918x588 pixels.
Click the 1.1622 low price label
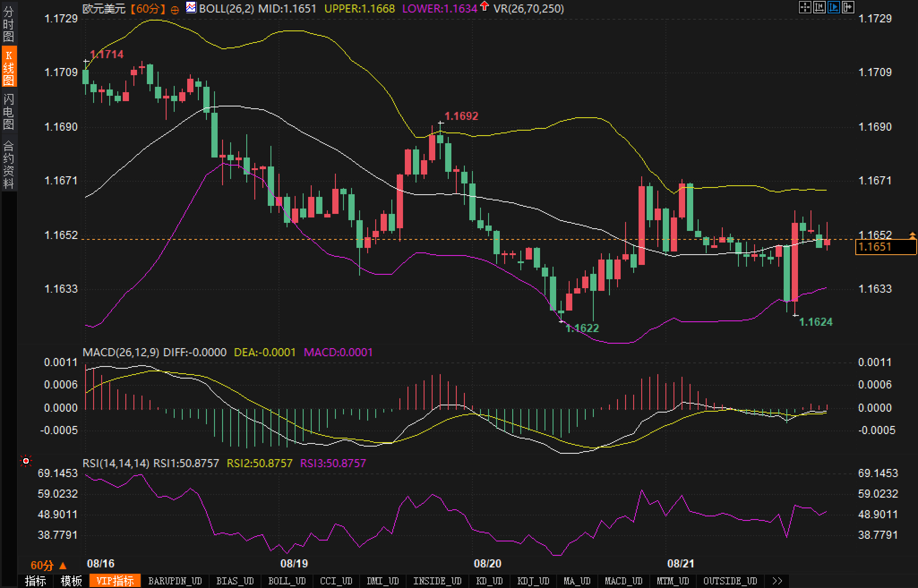[x=582, y=328]
